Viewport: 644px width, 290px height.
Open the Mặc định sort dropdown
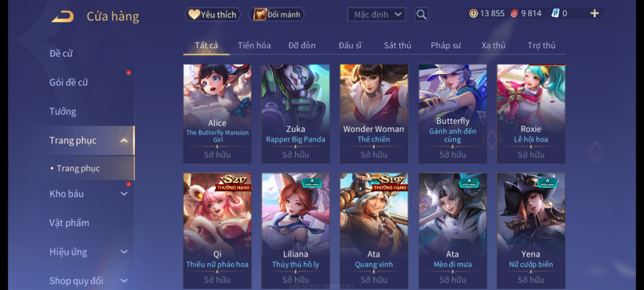point(376,15)
